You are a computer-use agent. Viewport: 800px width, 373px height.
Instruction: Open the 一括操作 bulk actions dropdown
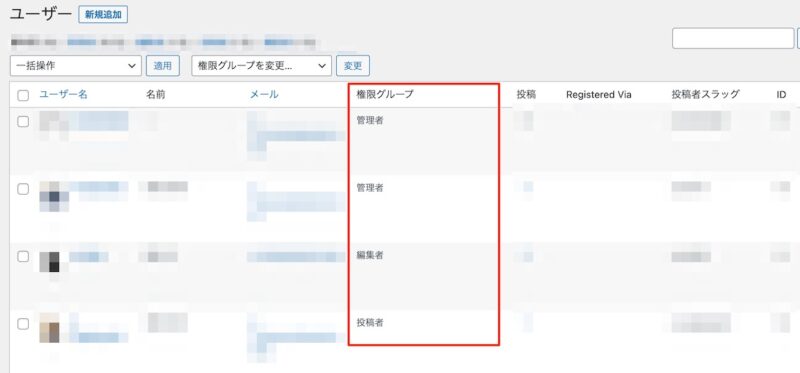point(76,66)
